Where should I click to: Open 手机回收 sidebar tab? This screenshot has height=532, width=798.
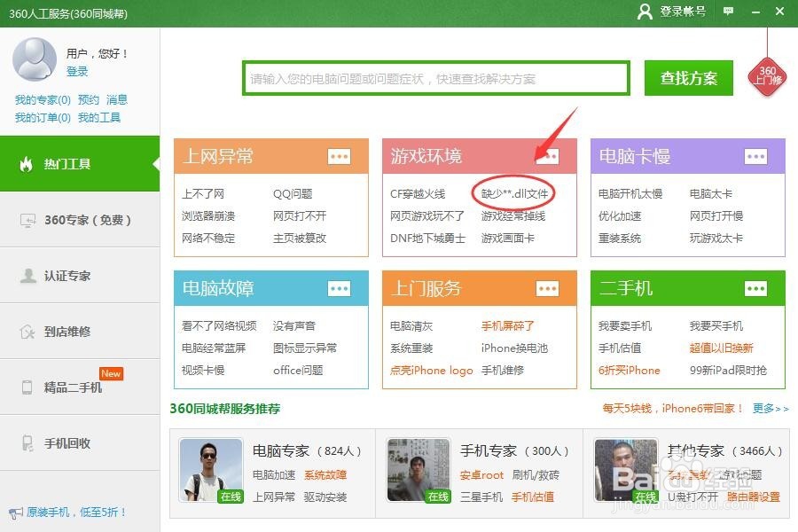click(x=80, y=443)
